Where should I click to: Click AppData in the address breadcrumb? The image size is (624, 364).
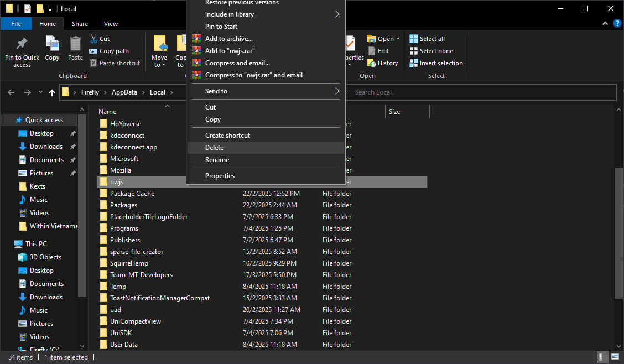point(124,92)
